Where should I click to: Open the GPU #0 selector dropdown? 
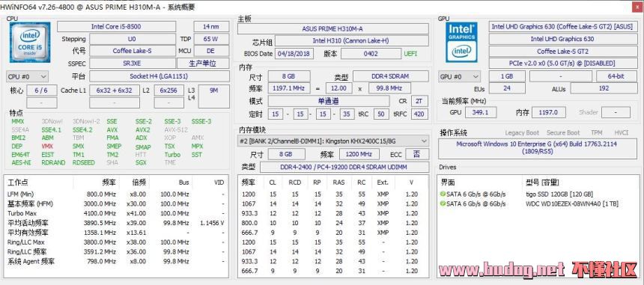tap(459, 76)
